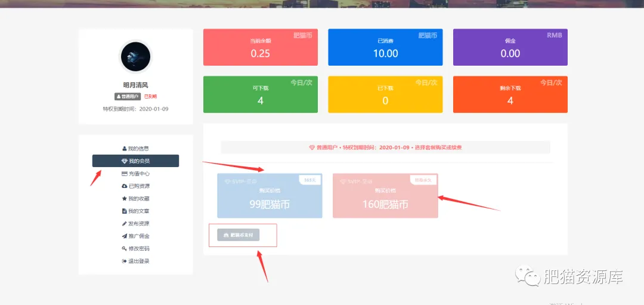Click the green 可下载 4 card
Screen dimensions: 644x305
point(261,94)
